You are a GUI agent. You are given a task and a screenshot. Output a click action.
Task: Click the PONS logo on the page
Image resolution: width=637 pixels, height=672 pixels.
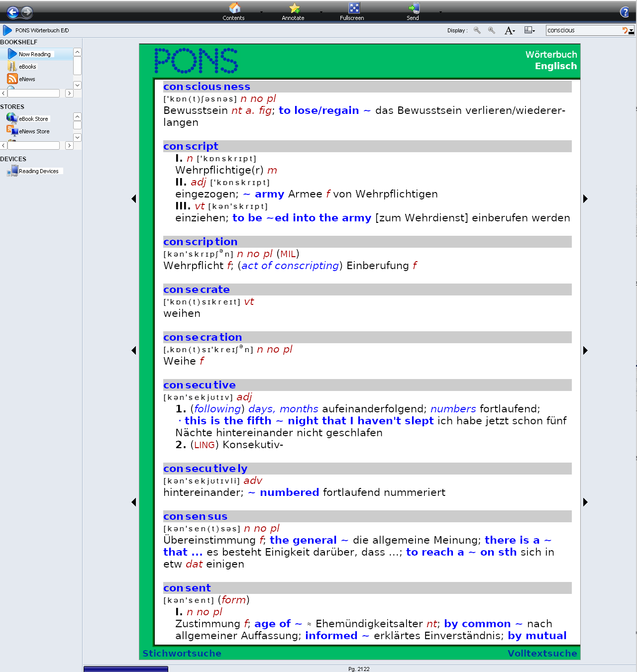click(x=196, y=61)
